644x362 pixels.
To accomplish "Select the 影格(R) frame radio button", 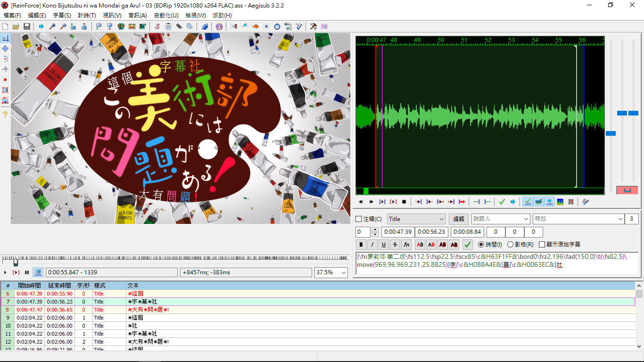I will (510, 245).
